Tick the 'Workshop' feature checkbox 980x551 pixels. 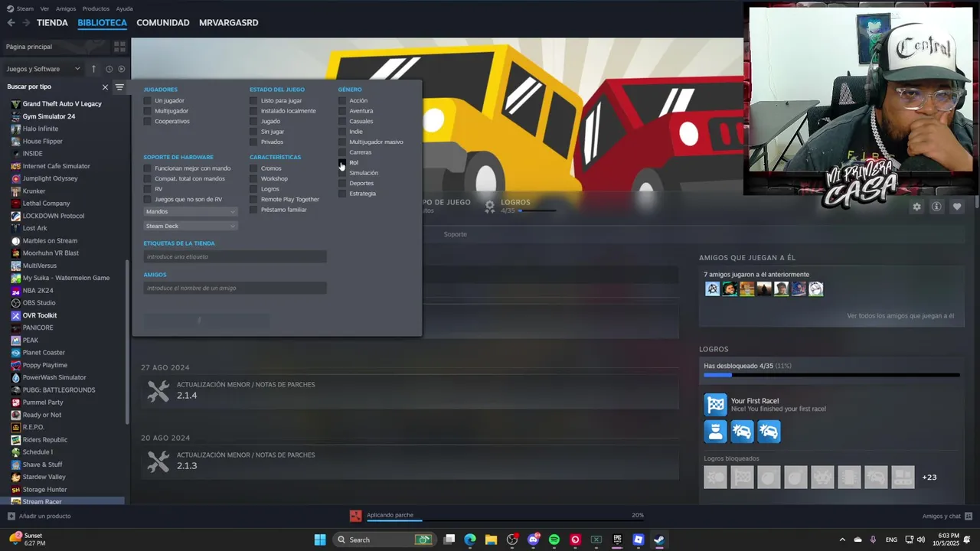click(x=253, y=178)
